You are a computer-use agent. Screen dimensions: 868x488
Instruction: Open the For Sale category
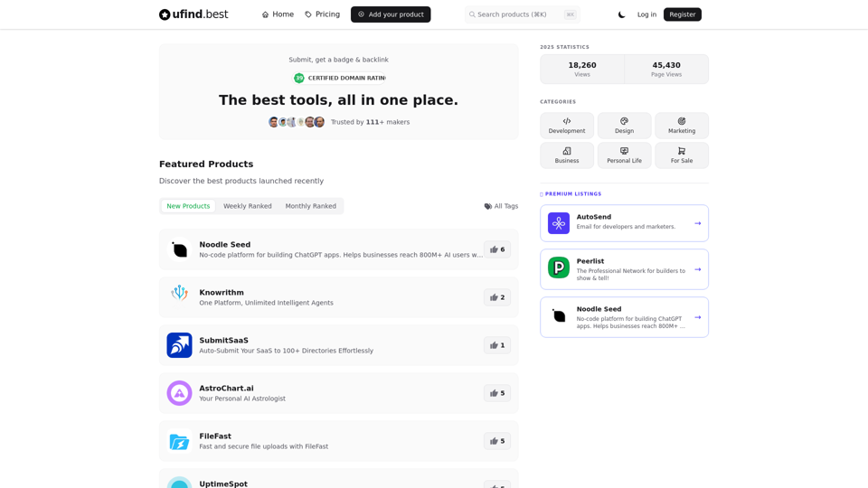pos(682,155)
